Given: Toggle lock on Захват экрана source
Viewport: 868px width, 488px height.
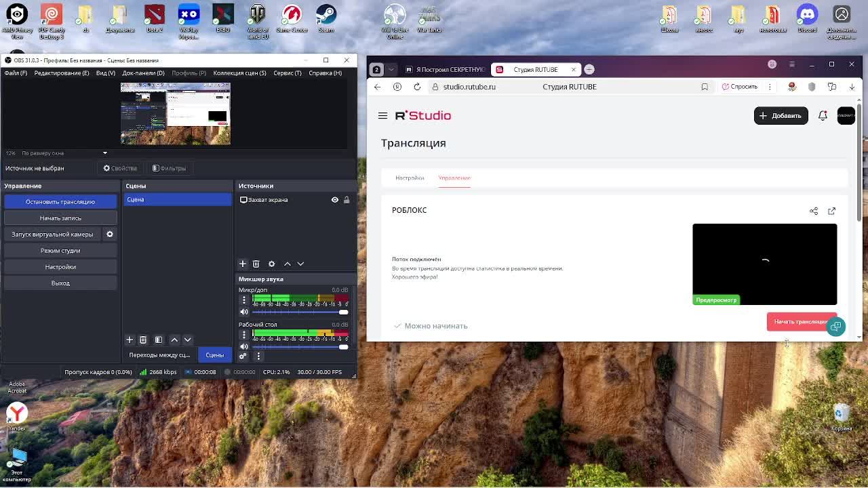Looking at the screenshot, I should click(347, 200).
